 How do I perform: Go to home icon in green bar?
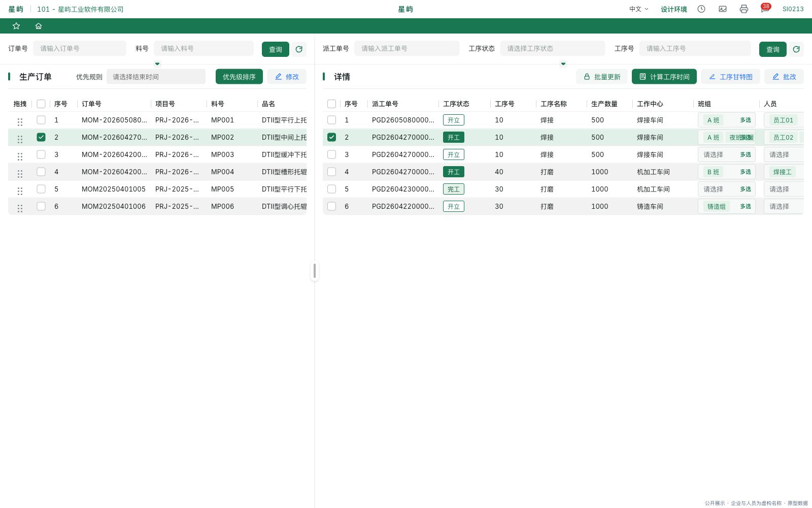click(39, 26)
